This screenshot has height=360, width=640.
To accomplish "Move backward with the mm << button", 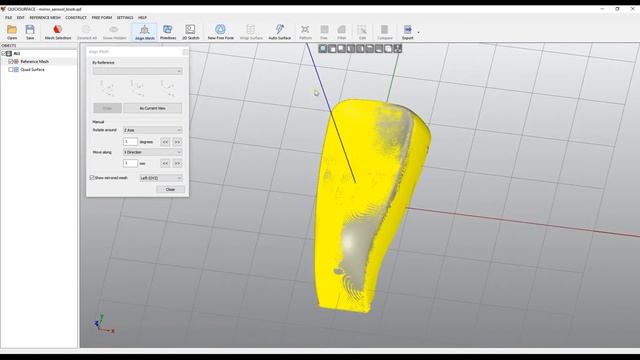I will pyautogui.click(x=165, y=163).
